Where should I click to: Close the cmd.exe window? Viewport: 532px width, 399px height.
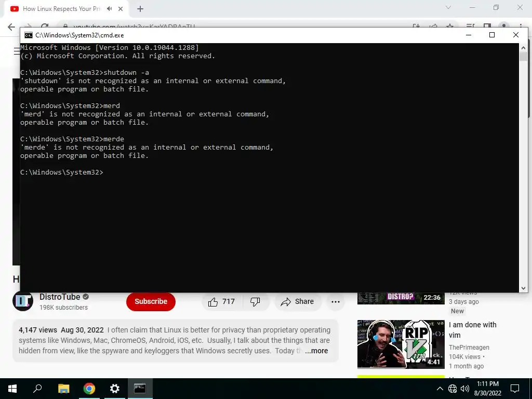[x=516, y=35]
